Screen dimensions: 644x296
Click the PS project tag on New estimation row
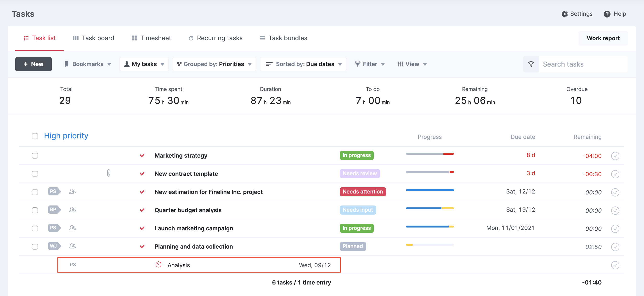pos(54,192)
